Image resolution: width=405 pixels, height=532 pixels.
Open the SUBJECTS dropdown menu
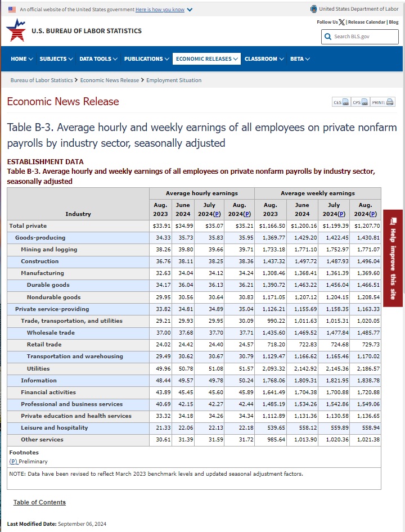click(x=56, y=59)
